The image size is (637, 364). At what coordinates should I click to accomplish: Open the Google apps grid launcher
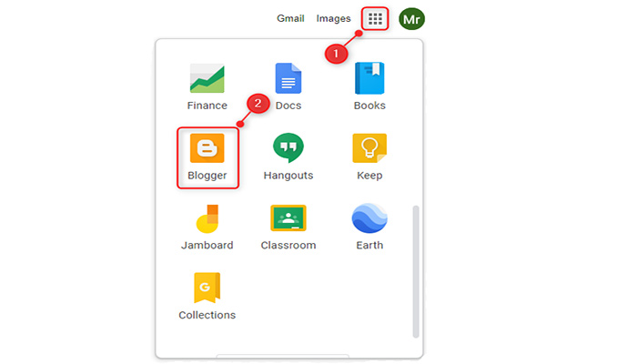click(375, 19)
